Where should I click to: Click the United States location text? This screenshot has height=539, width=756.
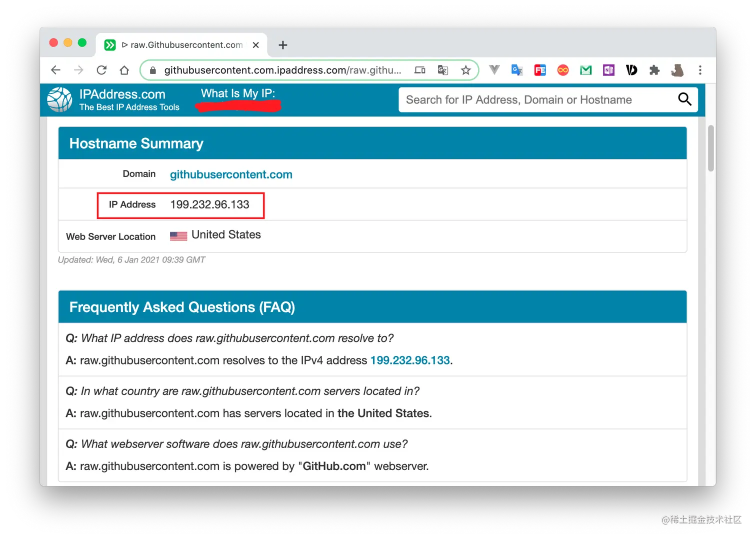226,235
